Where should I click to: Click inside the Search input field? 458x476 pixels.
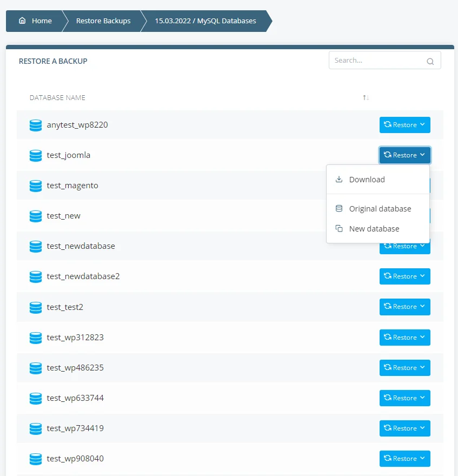pyautogui.click(x=379, y=60)
